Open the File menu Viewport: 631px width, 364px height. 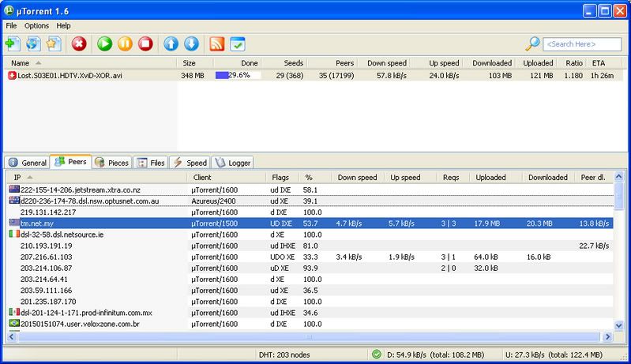[11, 26]
